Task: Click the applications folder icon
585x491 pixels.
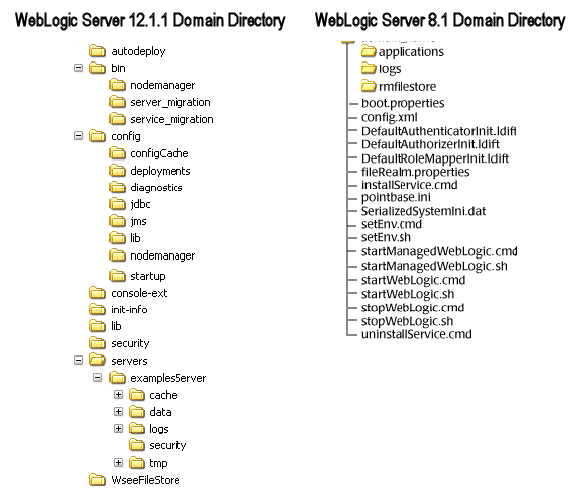Action: coord(368,51)
